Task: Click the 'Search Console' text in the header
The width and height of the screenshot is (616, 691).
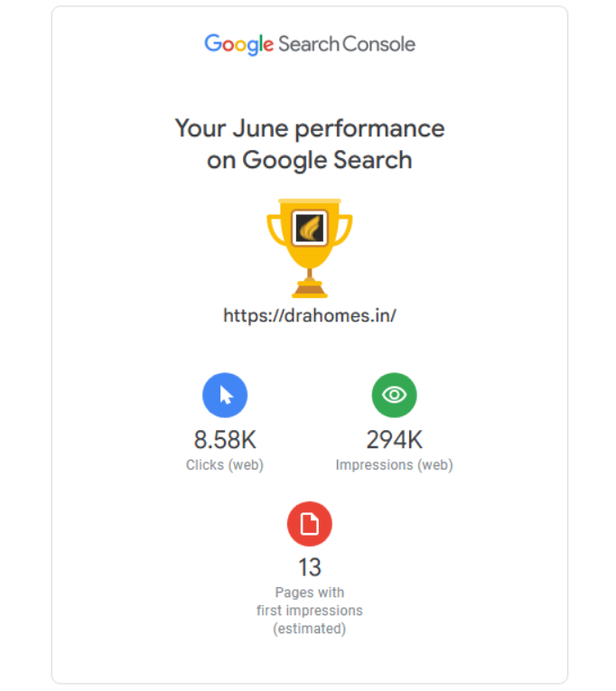Action: tap(347, 44)
